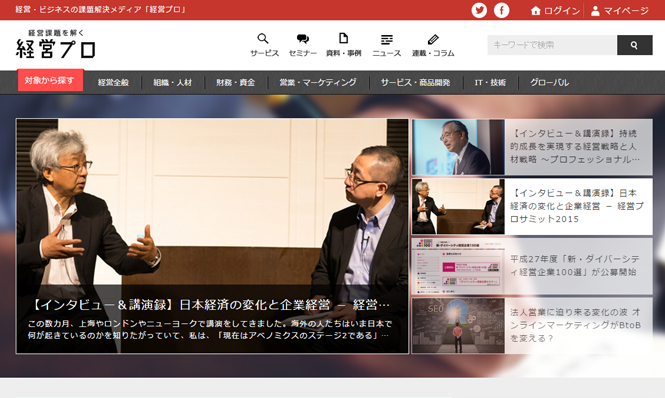The width and height of the screenshot is (665, 398).
Task: Open the 経営プロサミット2015 article title in sidebar
Action: click(x=577, y=206)
